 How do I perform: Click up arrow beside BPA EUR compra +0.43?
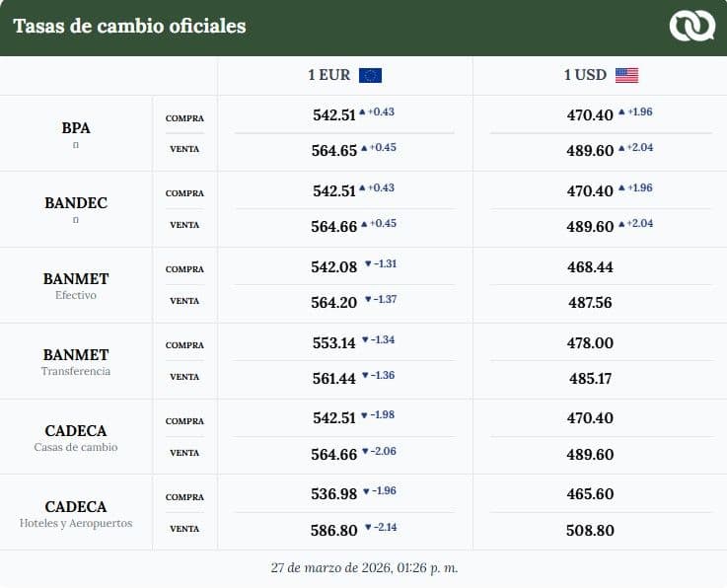(363, 112)
